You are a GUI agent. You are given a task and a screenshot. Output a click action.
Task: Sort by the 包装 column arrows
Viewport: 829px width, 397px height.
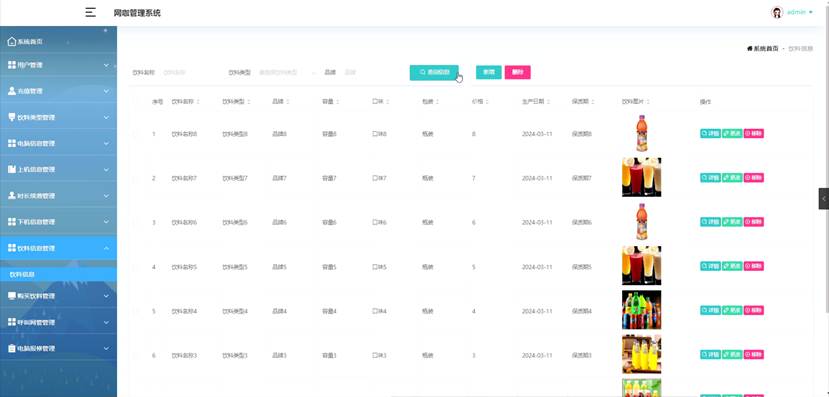pyautogui.click(x=437, y=101)
